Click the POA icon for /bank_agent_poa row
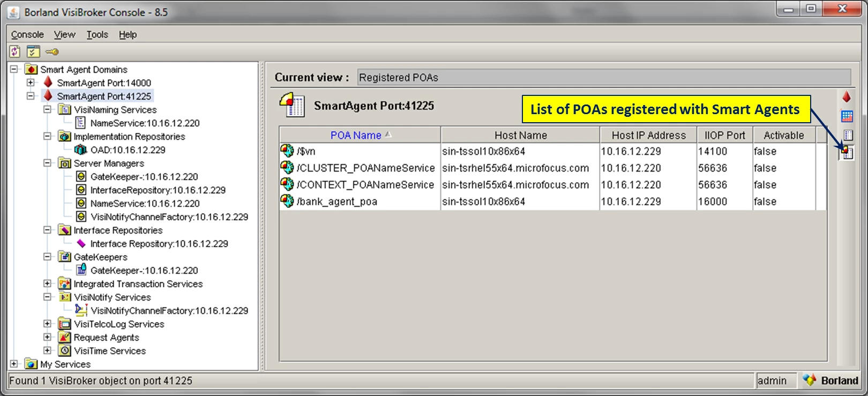The width and height of the screenshot is (868, 396). (287, 201)
